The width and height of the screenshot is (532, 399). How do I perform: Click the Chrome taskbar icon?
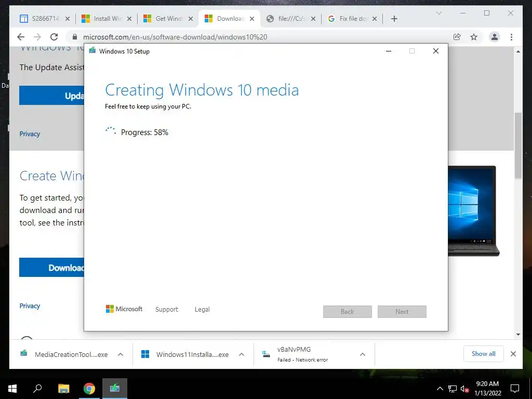coord(89,389)
